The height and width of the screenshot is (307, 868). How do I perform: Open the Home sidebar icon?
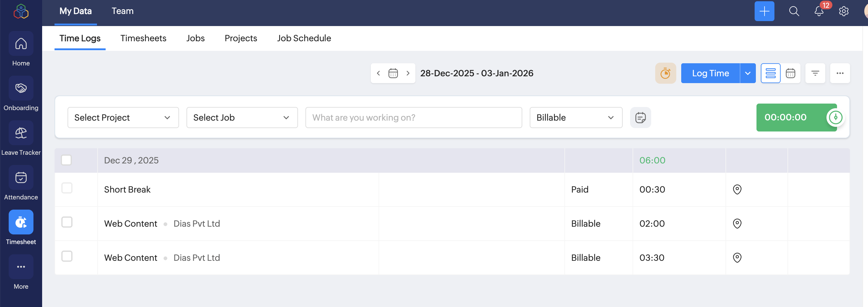coord(21,44)
